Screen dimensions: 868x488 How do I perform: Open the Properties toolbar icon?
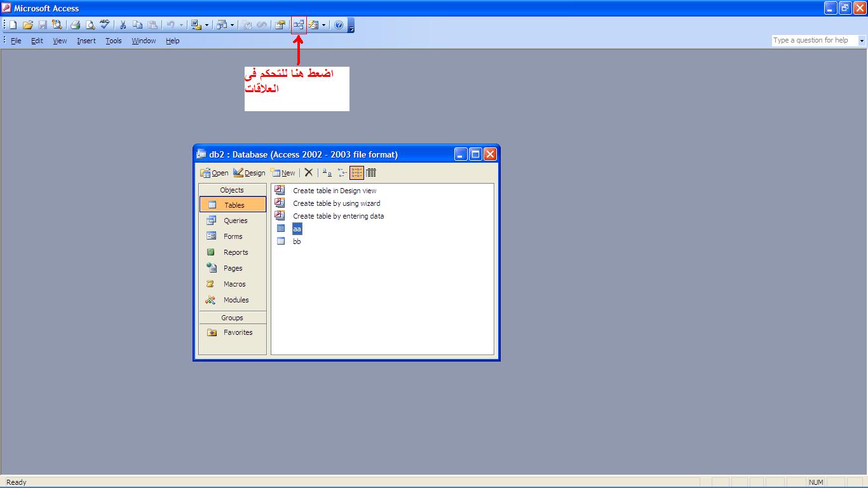[x=280, y=25]
